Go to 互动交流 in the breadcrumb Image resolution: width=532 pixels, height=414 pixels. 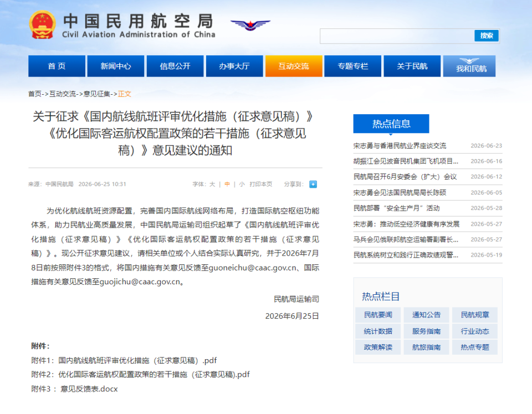63,94
